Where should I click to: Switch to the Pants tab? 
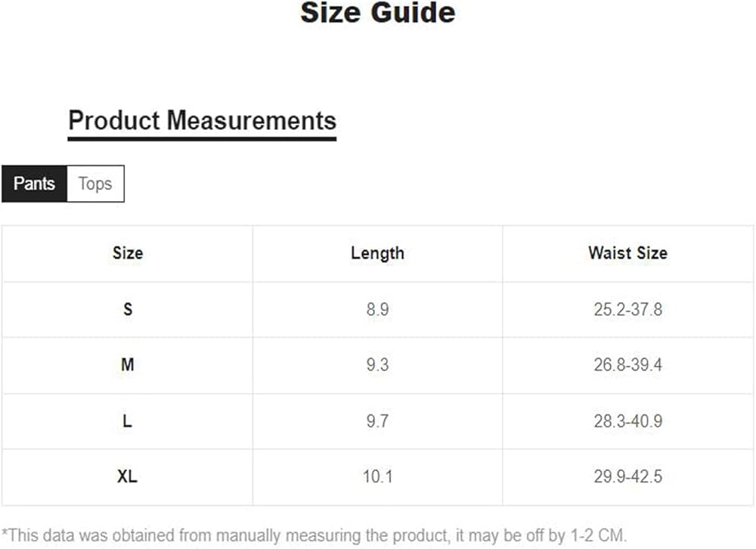point(34,184)
